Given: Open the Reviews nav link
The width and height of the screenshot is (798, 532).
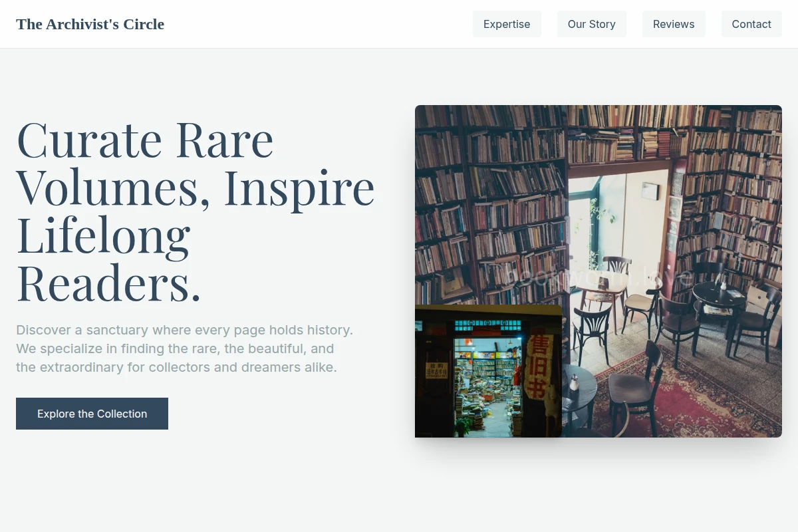Looking at the screenshot, I should coord(674,24).
